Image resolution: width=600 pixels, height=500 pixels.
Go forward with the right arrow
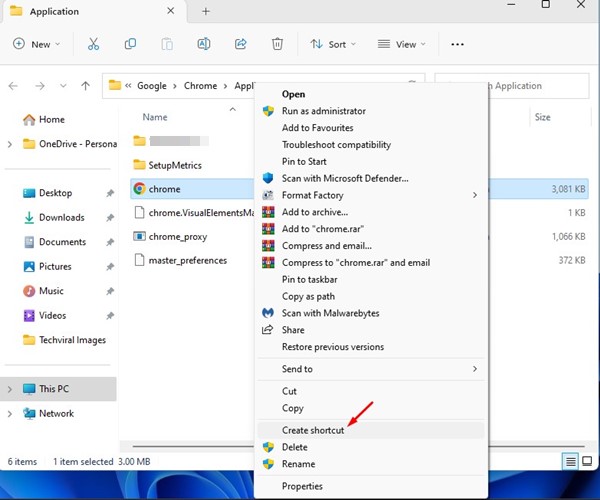click(x=40, y=86)
